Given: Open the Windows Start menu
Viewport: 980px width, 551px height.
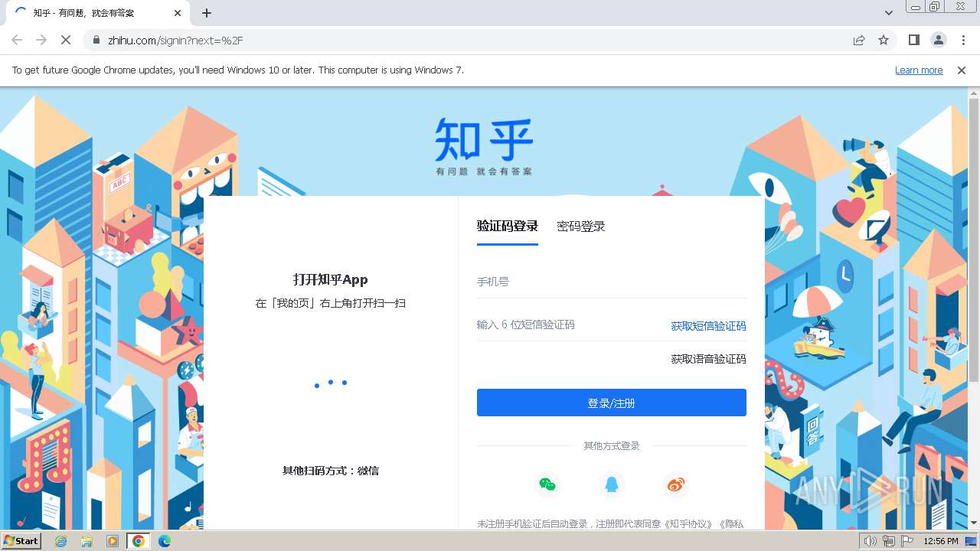Looking at the screenshot, I should pos(21,540).
